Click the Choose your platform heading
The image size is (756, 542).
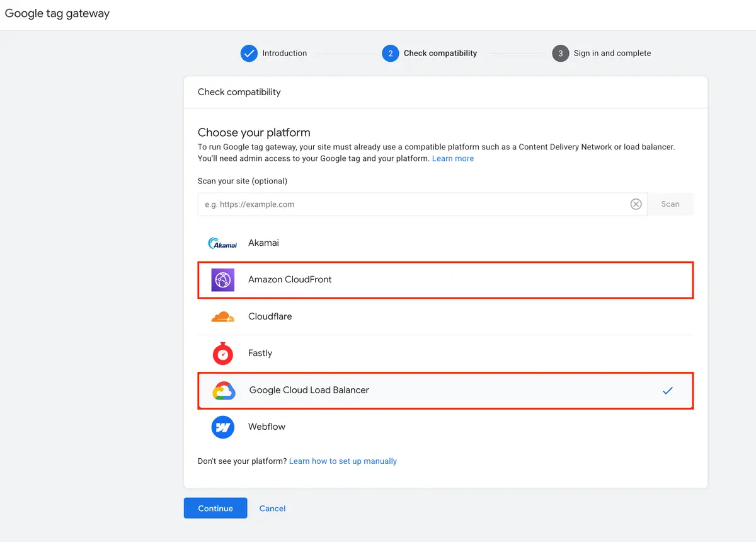[254, 132]
